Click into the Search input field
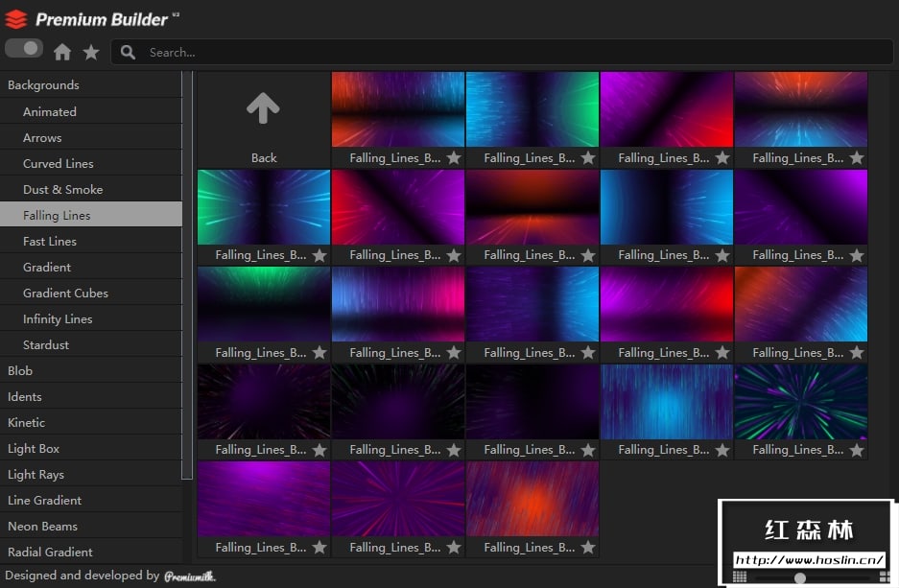899x588 pixels. (x=480, y=52)
